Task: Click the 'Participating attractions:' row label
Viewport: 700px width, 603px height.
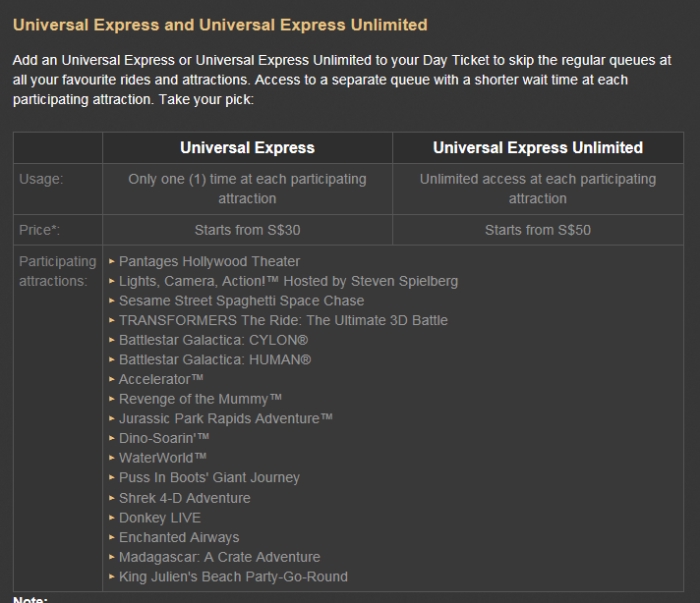Action: (58, 271)
